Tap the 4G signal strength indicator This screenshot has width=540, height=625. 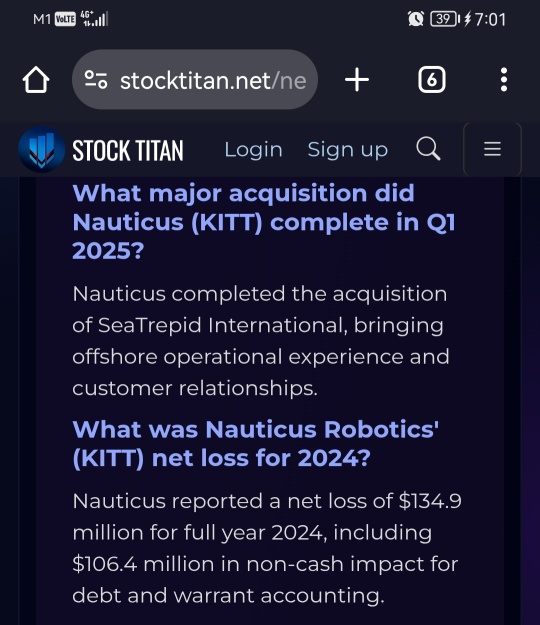pyautogui.click(x=94, y=18)
